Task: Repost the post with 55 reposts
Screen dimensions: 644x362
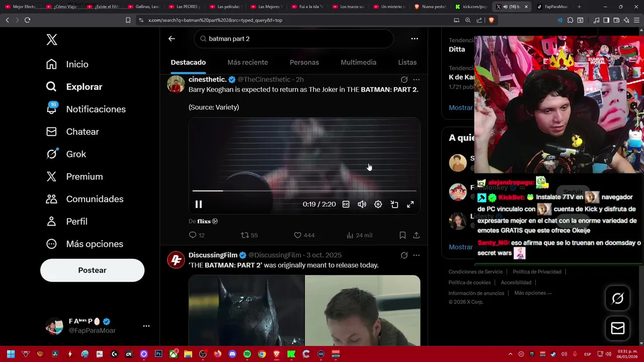Action: click(x=249, y=235)
